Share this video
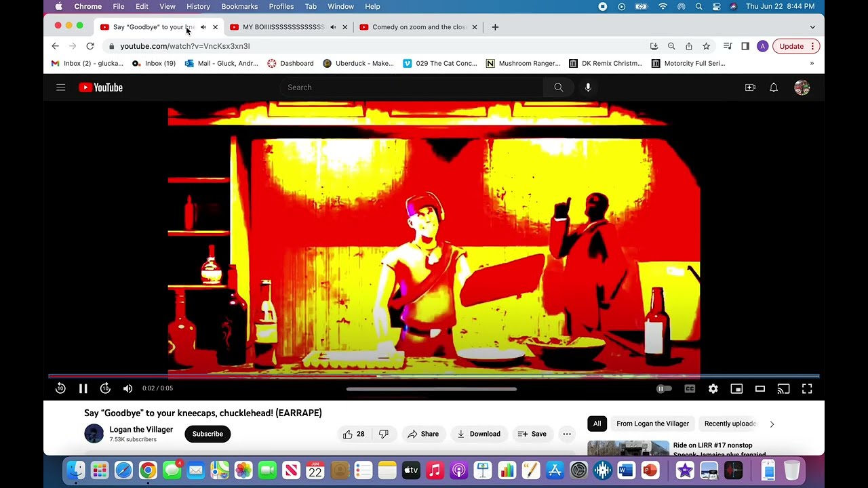868x488 pixels. [423, 434]
